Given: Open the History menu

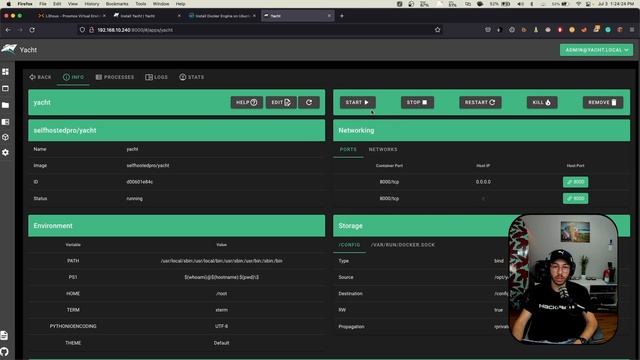Looking at the screenshot, I should pos(91,4).
